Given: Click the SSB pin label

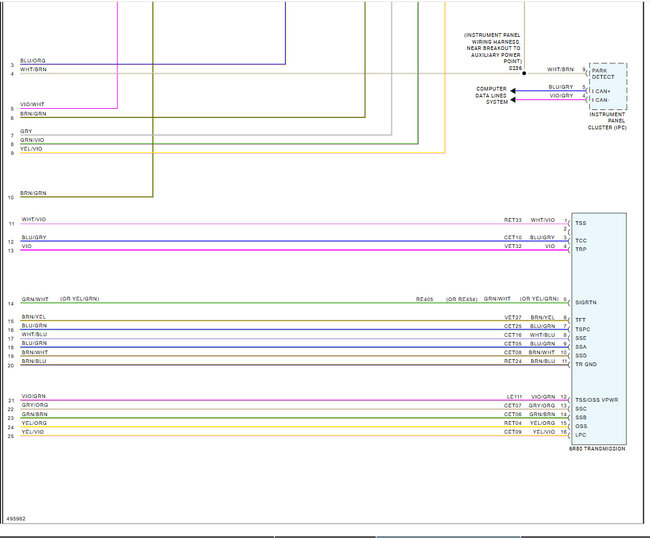Looking at the screenshot, I should tap(581, 417).
